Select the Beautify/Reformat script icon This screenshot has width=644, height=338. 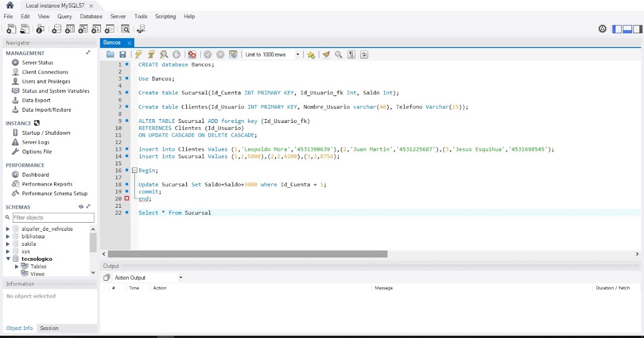pos(327,54)
